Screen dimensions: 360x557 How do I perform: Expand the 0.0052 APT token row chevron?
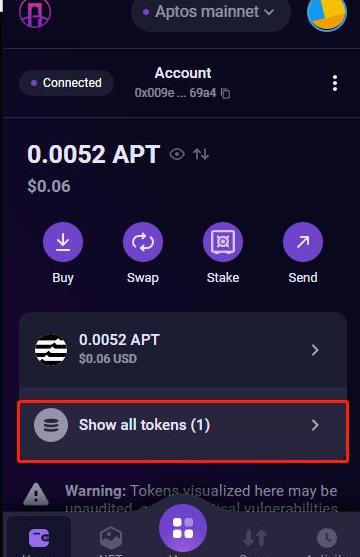tap(315, 350)
